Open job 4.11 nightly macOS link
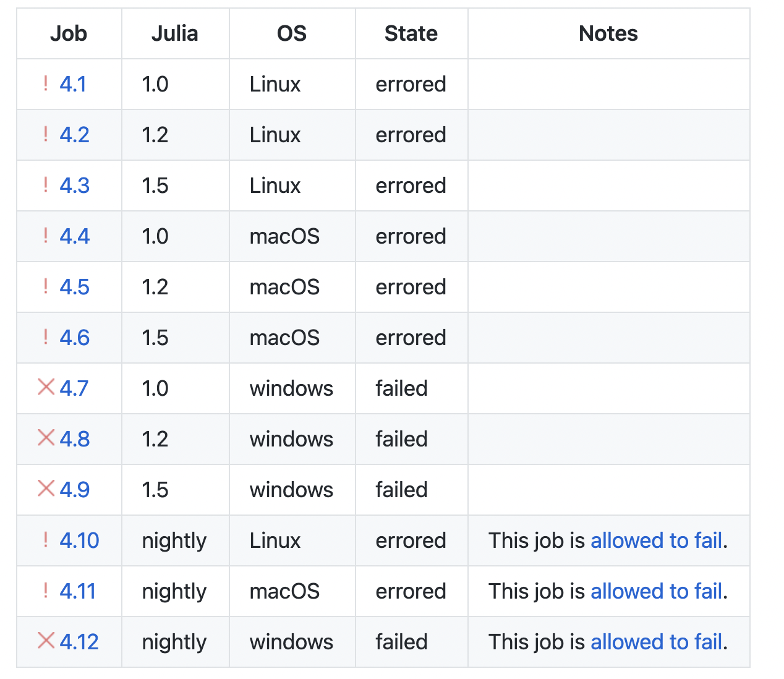Viewport: 784px width, 679px height. click(78, 591)
